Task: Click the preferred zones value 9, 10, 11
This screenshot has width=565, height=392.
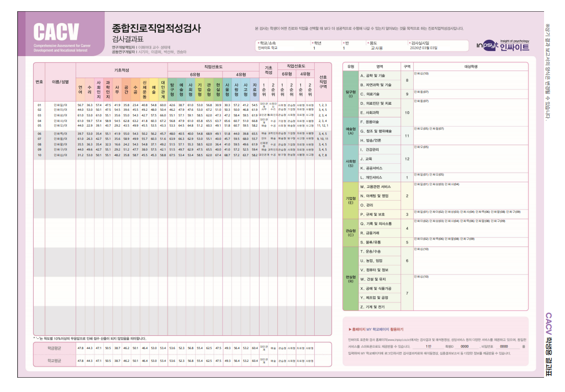Action: (322, 139)
